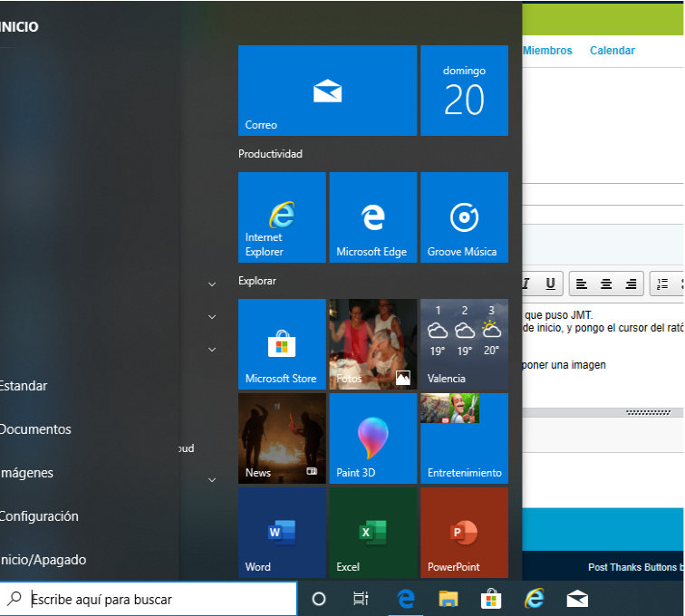Open the Mail app taskbar icon

(577, 599)
